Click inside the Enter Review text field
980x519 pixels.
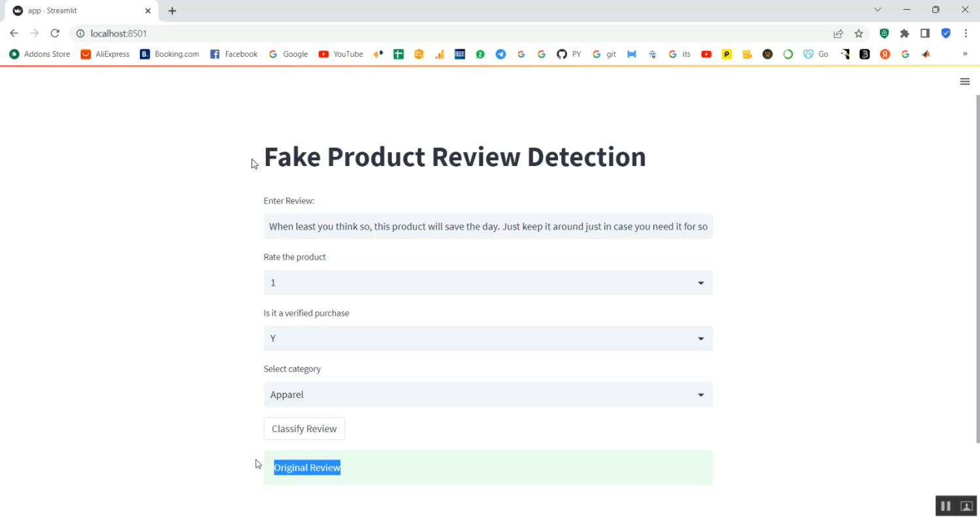[487, 226]
